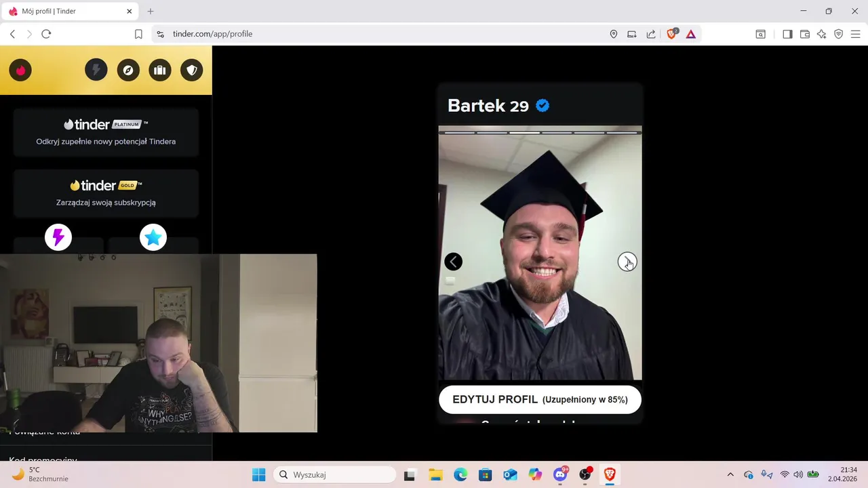Screen dimensions: 868x488
Task: Open the Brave Rewards triangle icon
Action: click(691, 34)
